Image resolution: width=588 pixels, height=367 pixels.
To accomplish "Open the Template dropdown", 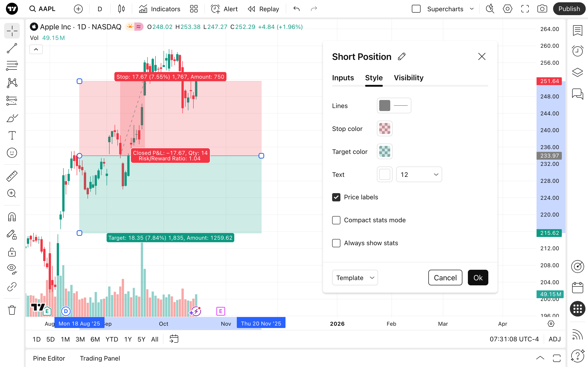I will pos(355,278).
